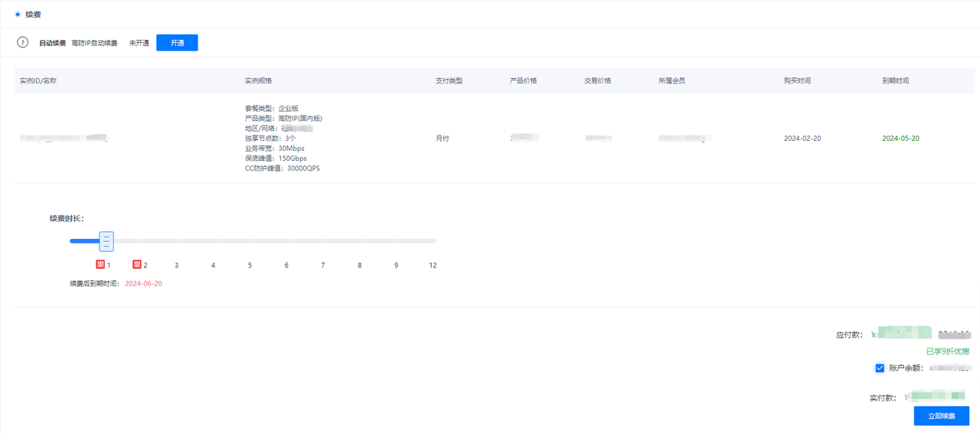
Task: Click the 开通 button to enable auto-renewal
Action: 177,43
